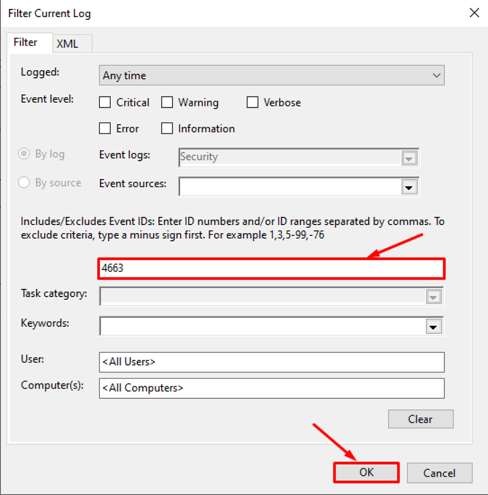The width and height of the screenshot is (488, 495).
Task: Check the Error event level box
Action: (x=105, y=128)
